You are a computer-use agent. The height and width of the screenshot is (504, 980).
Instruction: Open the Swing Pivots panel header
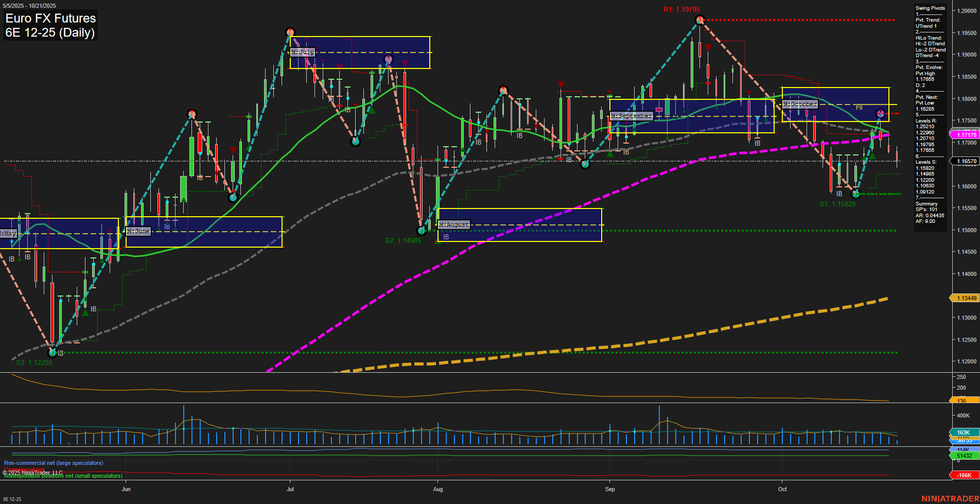(929, 8)
